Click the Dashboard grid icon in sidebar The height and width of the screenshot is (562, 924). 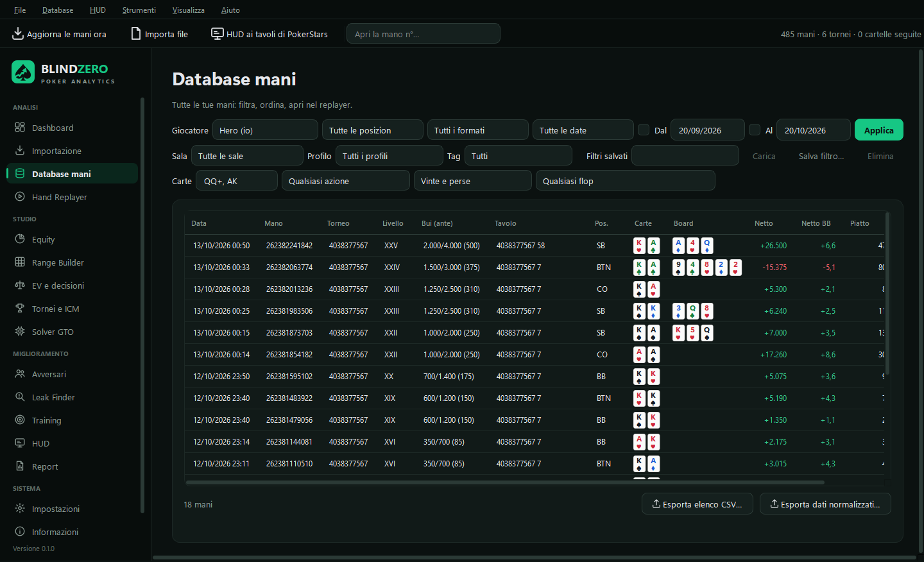coord(20,128)
